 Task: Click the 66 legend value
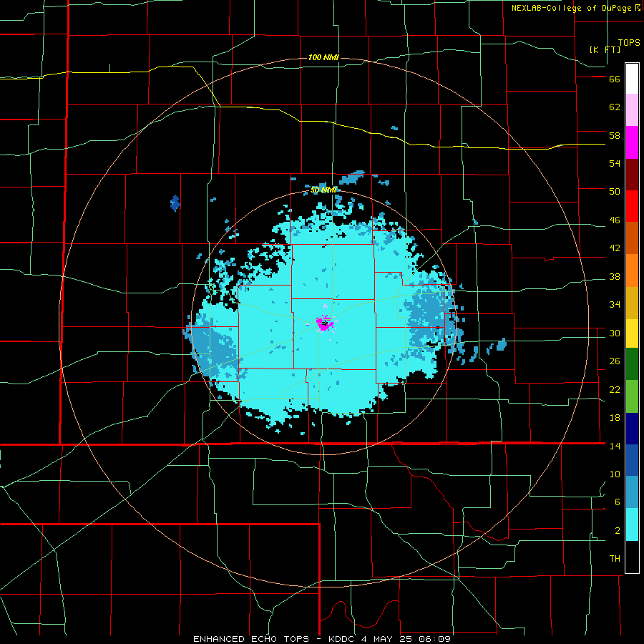pos(615,79)
